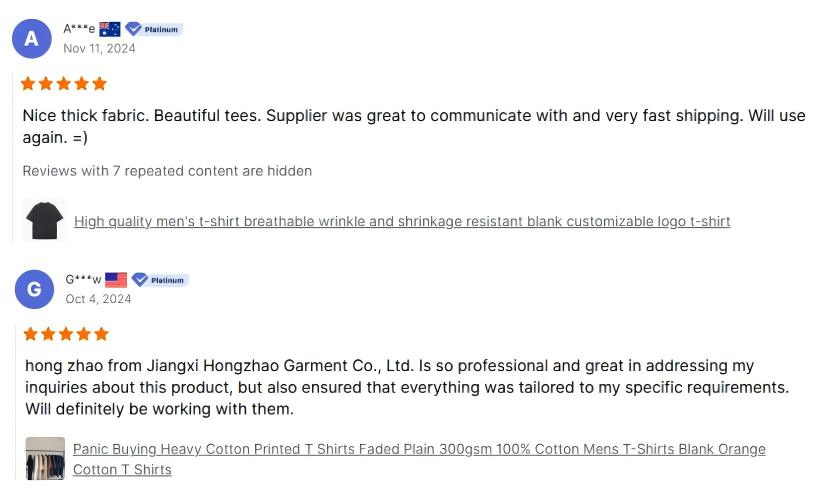Click the Oct 4, 2024 review date

[x=98, y=298]
